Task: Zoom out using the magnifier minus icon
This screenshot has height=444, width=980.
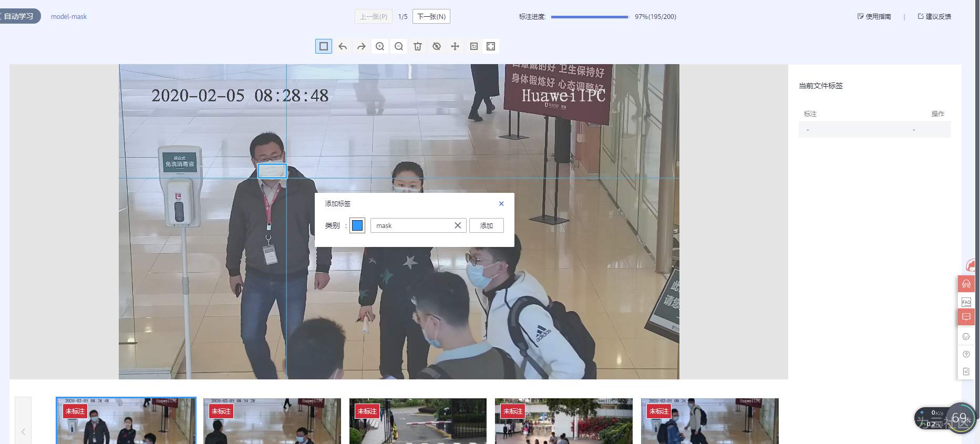Action: [x=399, y=46]
